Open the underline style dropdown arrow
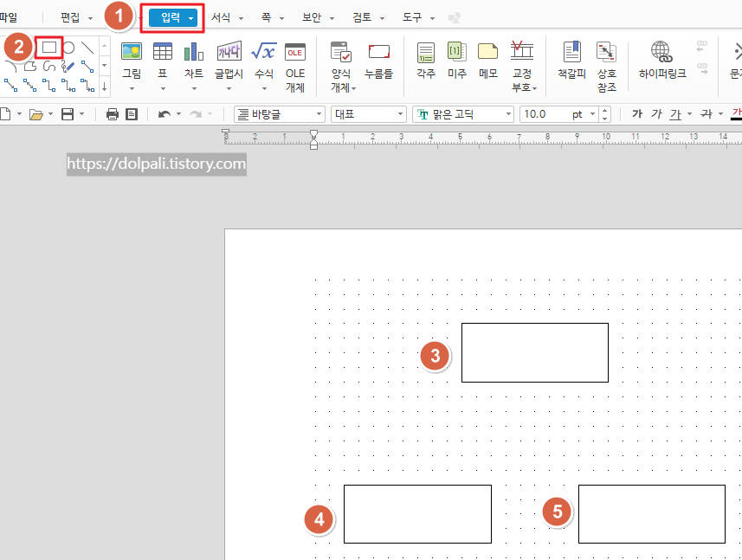This screenshot has height=560, width=742. [689, 114]
